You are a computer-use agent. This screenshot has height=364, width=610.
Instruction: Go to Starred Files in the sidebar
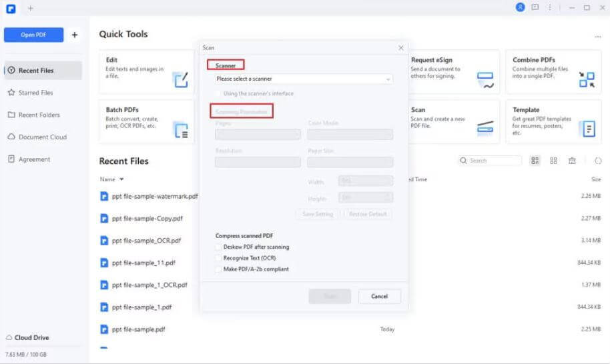click(x=35, y=93)
